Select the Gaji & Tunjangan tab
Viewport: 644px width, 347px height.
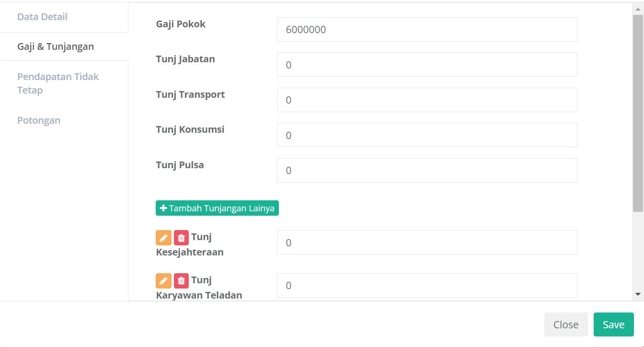click(56, 46)
